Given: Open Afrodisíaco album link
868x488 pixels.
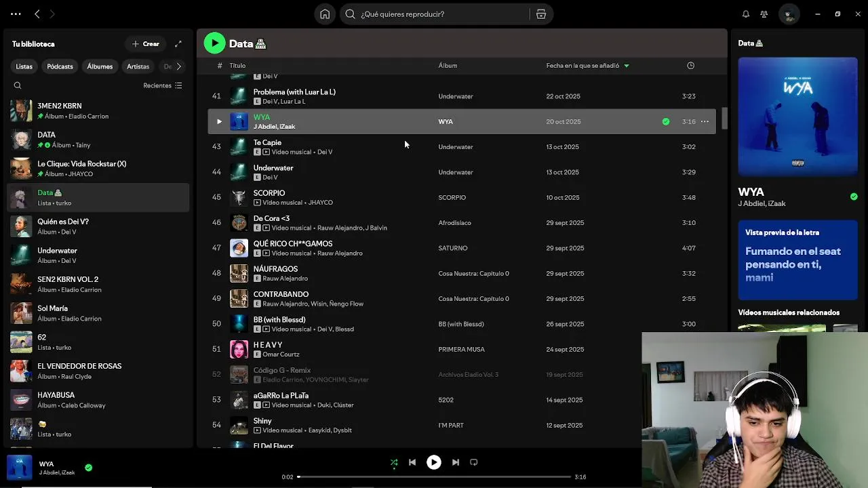Looking at the screenshot, I should coord(454,223).
